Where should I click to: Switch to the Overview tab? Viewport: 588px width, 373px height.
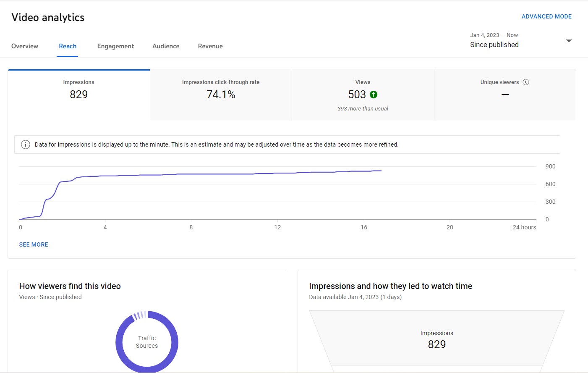[x=25, y=46]
